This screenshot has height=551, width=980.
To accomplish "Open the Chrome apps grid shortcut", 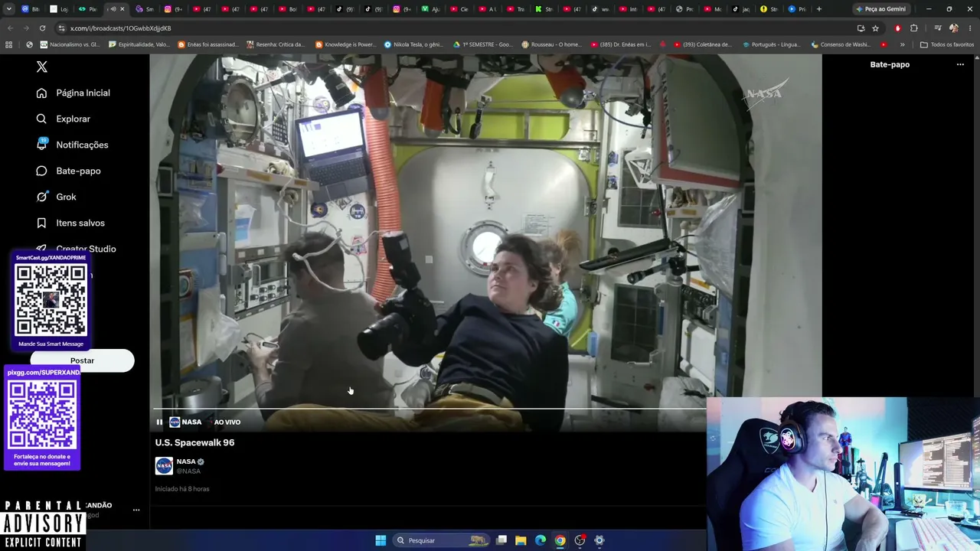I will [9, 44].
